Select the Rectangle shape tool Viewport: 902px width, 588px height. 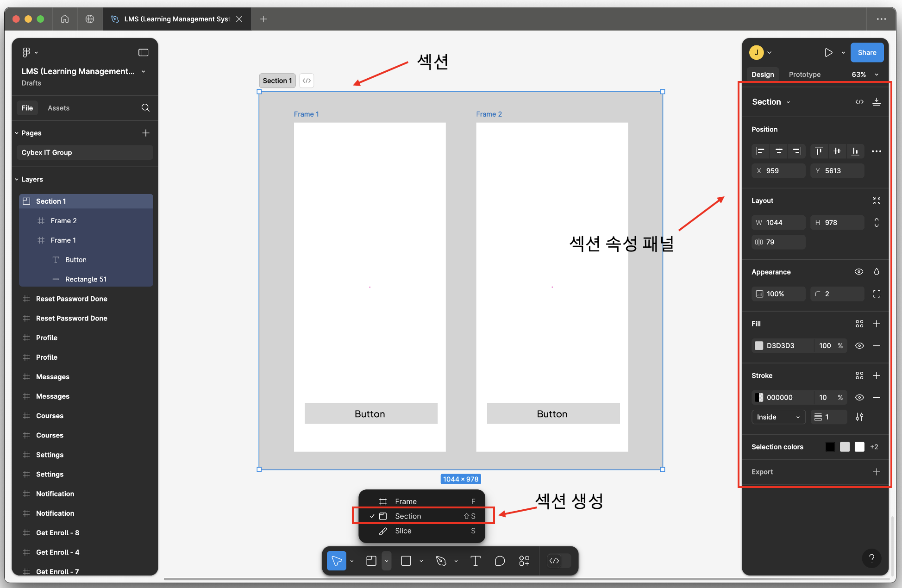point(405,561)
